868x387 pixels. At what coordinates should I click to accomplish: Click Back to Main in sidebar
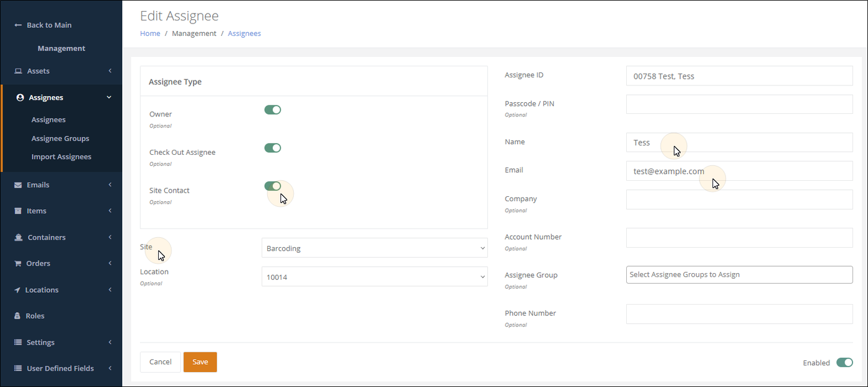[x=49, y=25]
